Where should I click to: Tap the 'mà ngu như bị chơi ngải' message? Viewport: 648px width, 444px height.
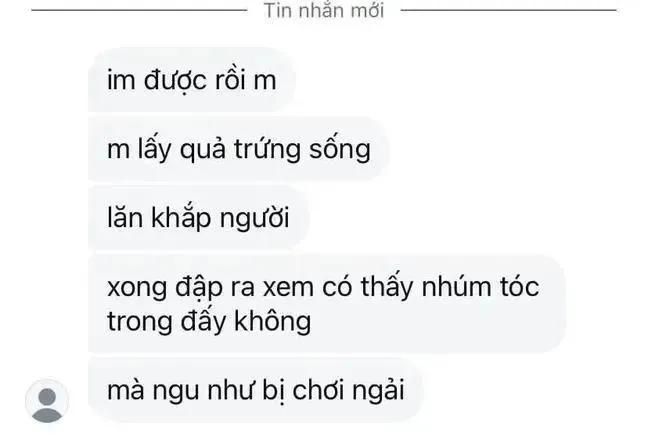pyautogui.click(x=255, y=390)
